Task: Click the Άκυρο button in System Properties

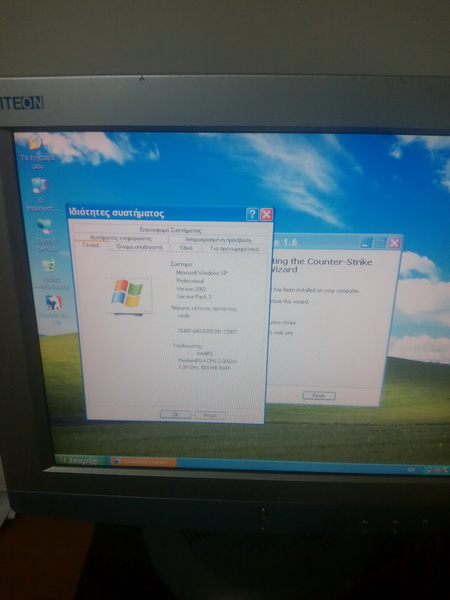Action: pyautogui.click(x=210, y=415)
